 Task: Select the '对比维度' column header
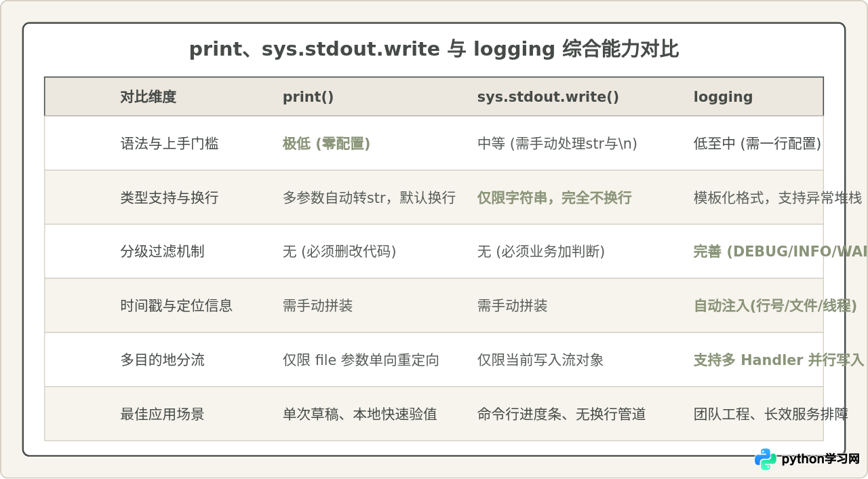[149, 97]
